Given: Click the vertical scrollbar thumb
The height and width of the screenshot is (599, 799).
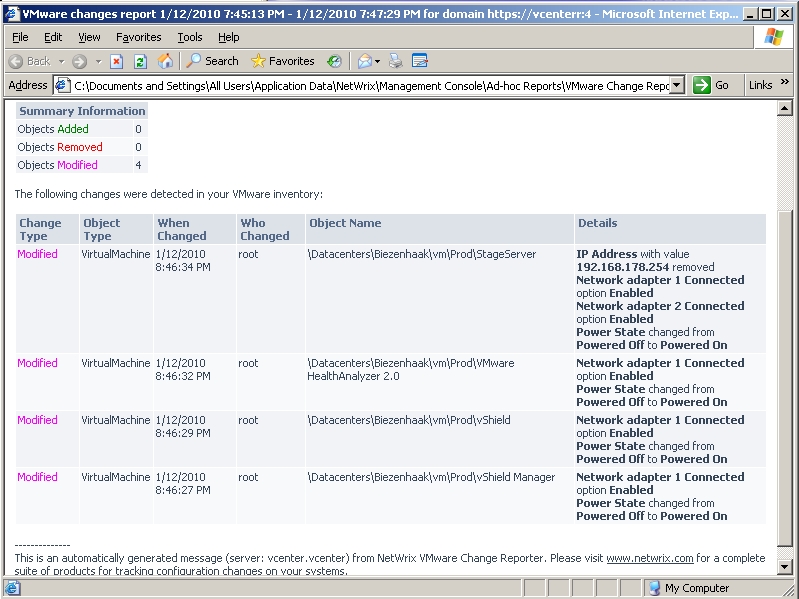Looking at the screenshot, I should pyautogui.click(x=784, y=377).
